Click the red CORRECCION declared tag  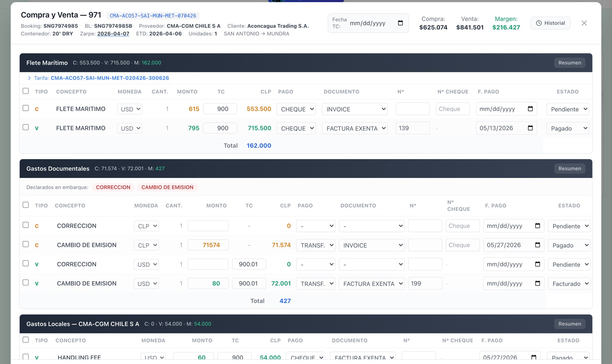click(x=113, y=187)
